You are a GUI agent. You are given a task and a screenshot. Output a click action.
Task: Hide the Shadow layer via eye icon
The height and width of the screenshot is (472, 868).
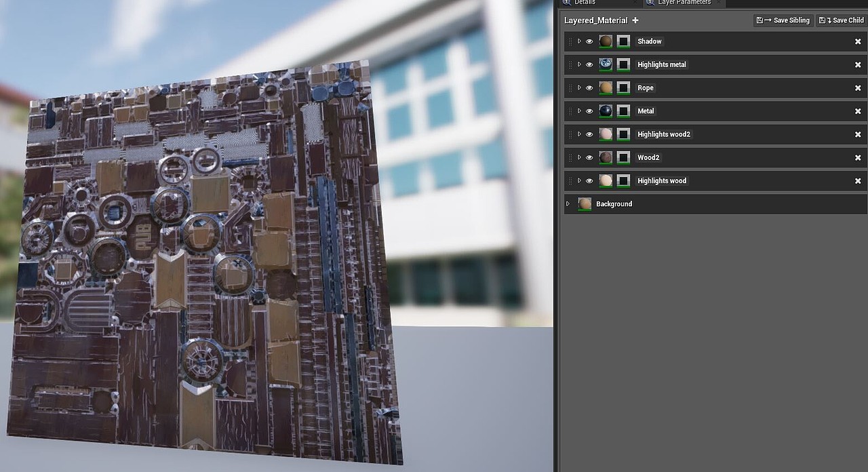[589, 41]
